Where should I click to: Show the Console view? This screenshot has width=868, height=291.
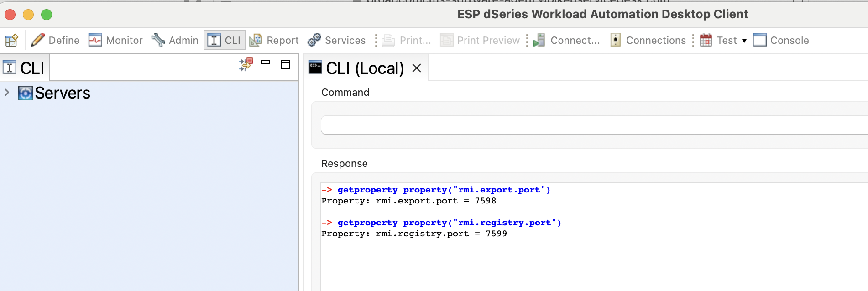(x=781, y=40)
